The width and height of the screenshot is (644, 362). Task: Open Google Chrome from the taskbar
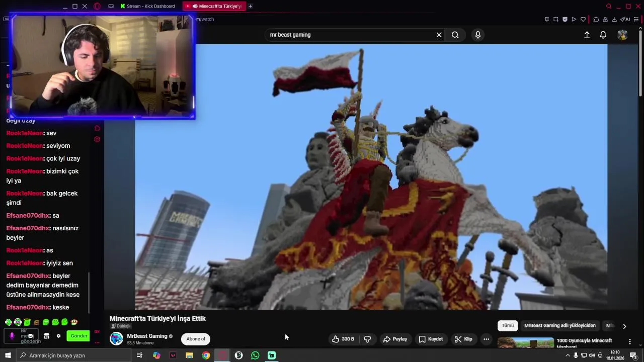(x=206, y=355)
